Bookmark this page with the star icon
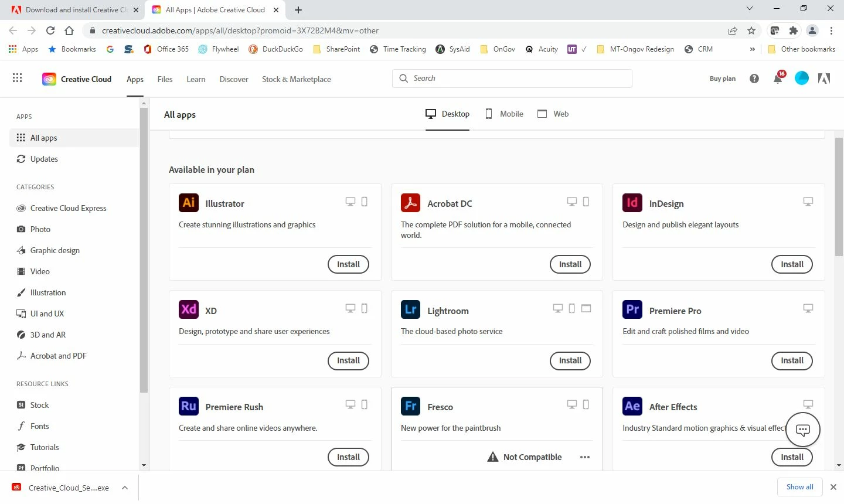This screenshot has width=844, height=504. (x=751, y=30)
